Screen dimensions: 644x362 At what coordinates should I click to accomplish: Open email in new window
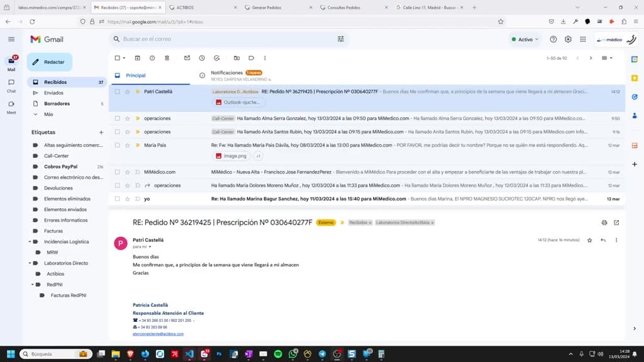point(616,222)
